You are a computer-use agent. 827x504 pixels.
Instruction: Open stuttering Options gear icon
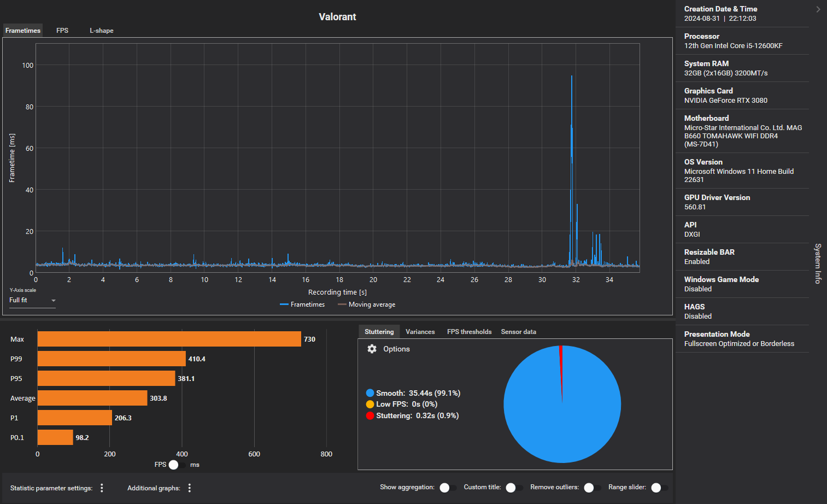coord(372,349)
